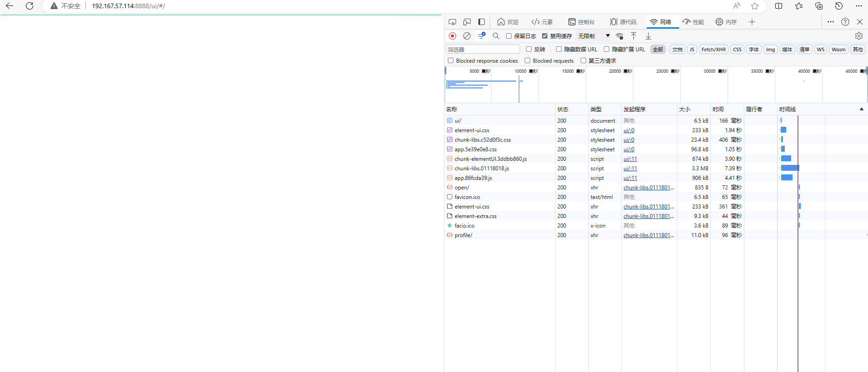
Task: Stop recording the network log
Action: click(x=452, y=36)
